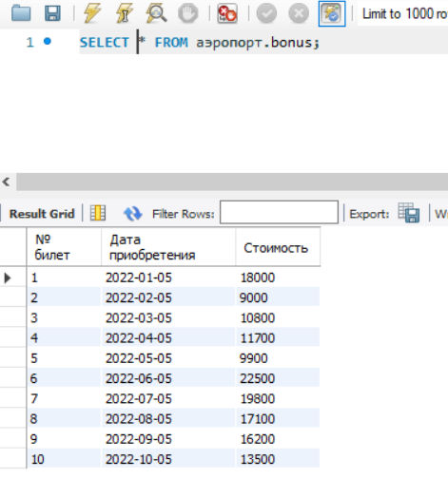
Task: Click the stop execution hand icon
Action: [188, 13]
